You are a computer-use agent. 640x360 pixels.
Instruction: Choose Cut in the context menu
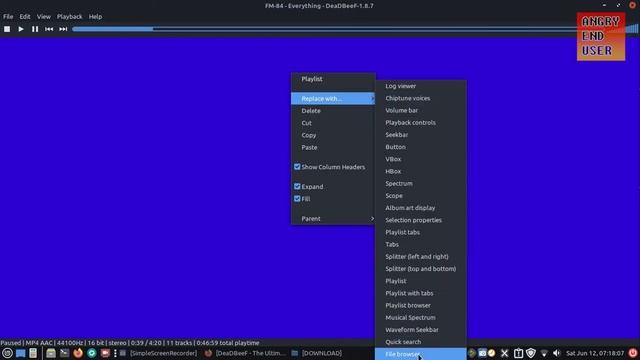(333, 123)
